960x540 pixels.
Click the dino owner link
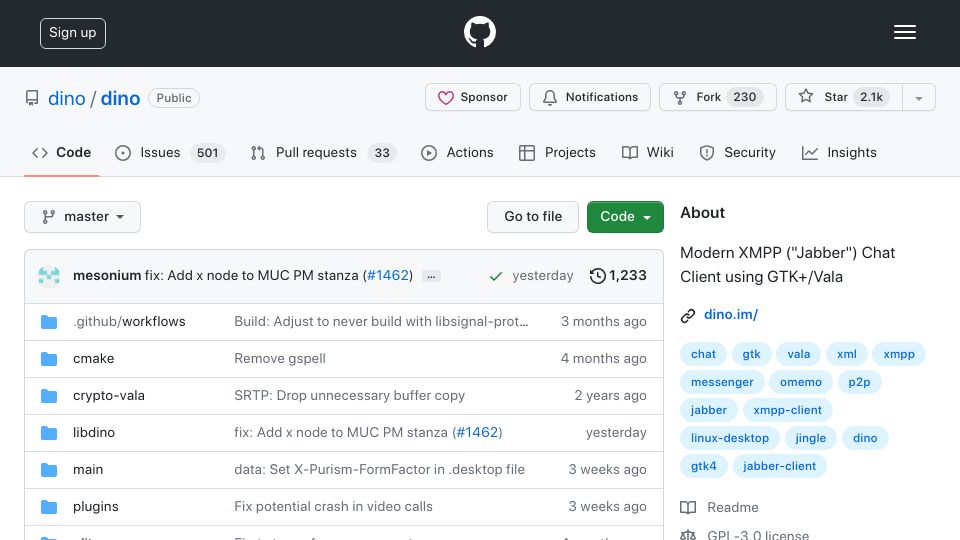[x=67, y=98]
